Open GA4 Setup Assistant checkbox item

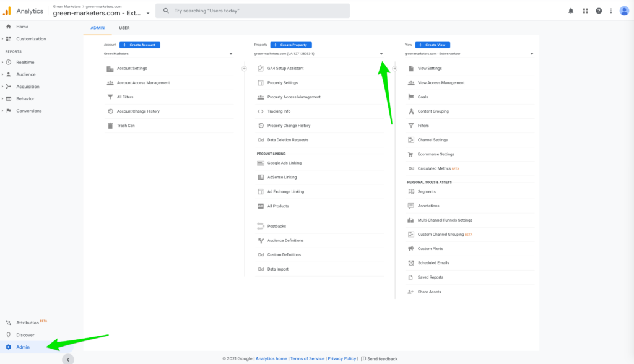261,69
